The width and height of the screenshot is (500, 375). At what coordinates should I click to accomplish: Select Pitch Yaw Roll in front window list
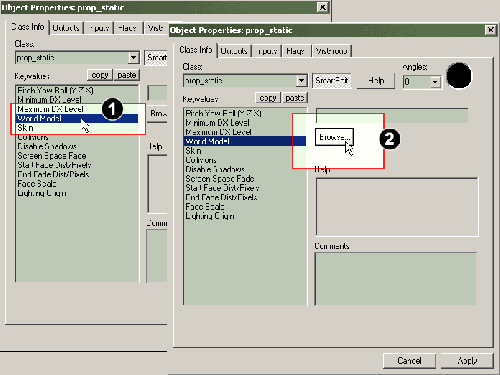click(x=245, y=113)
